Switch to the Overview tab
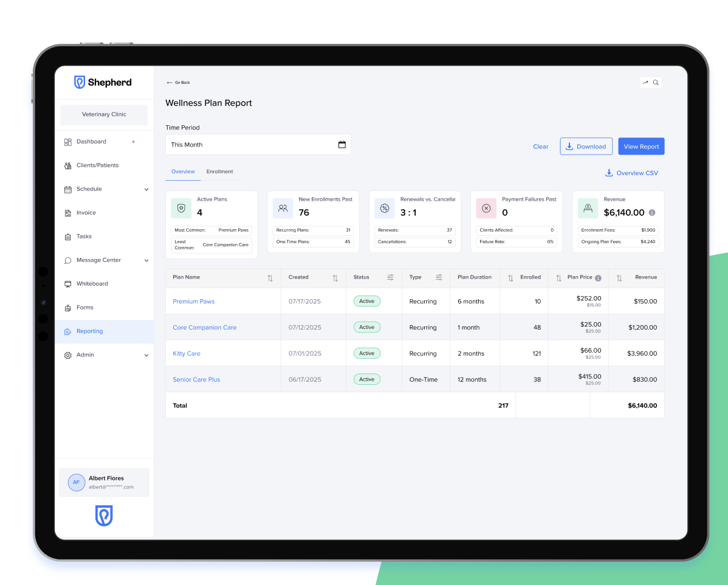This screenshot has width=728, height=585. [183, 171]
